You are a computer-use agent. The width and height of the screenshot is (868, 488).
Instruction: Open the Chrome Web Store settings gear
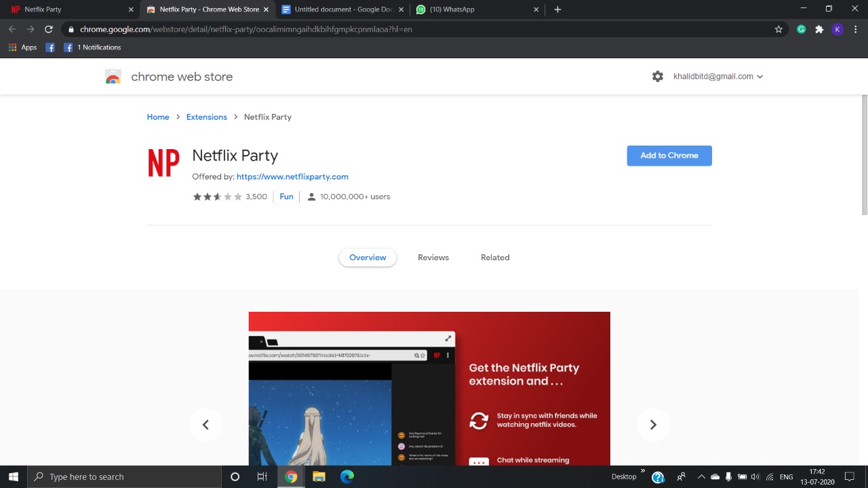(658, 77)
